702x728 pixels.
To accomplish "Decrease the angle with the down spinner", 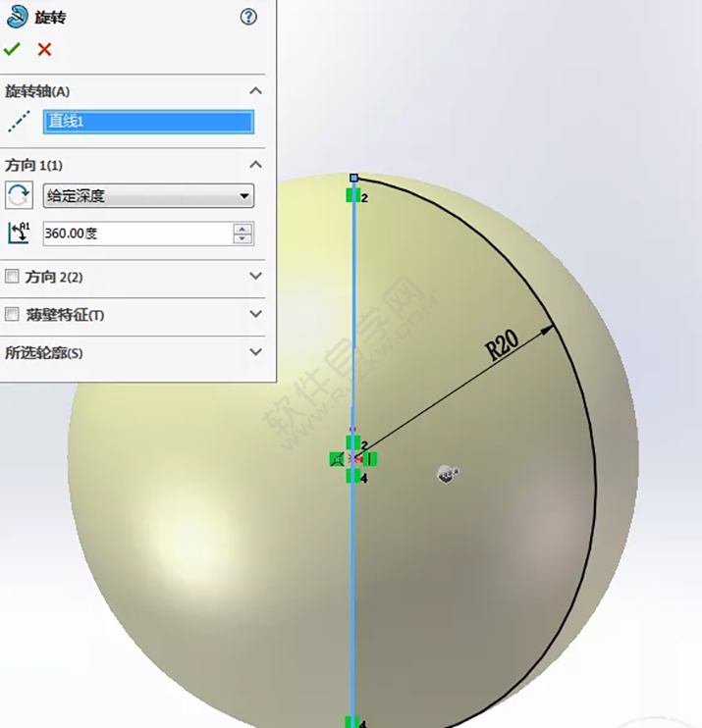I will pos(243,238).
